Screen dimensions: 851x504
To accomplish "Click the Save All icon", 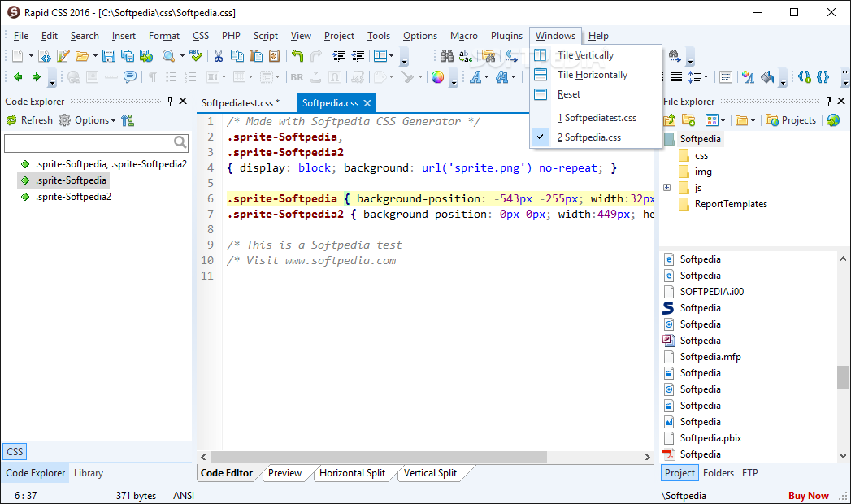I will click(x=128, y=56).
